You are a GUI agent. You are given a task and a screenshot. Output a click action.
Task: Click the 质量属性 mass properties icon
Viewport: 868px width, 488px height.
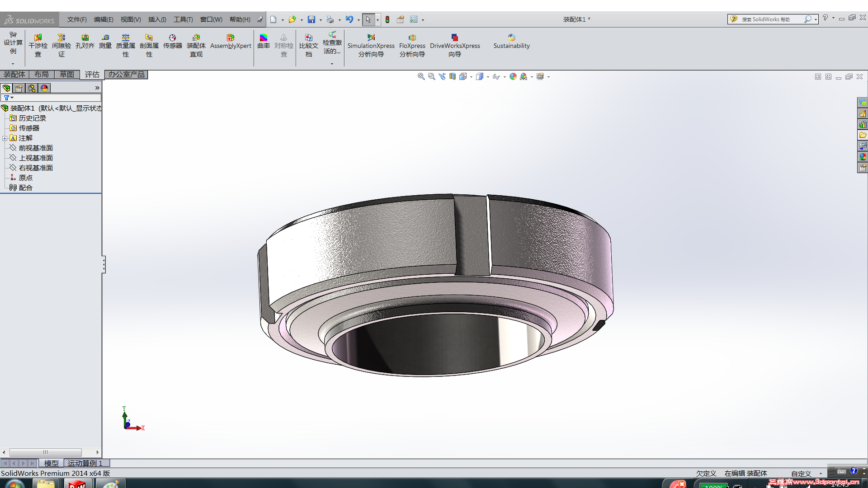click(126, 38)
